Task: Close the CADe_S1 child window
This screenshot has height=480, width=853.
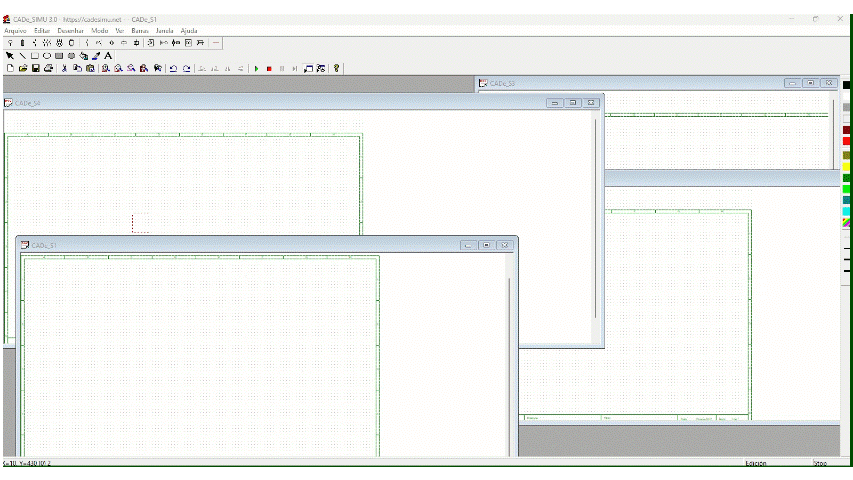Action: [505, 245]
